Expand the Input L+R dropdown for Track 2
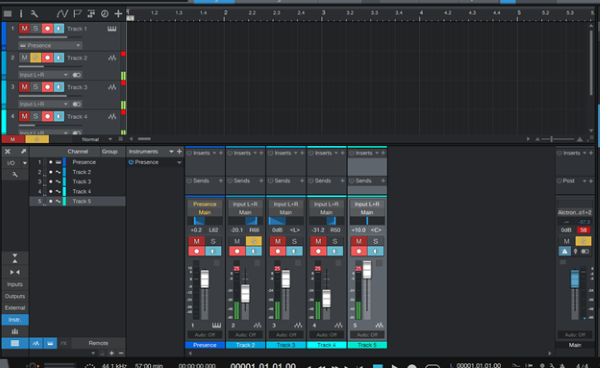The width and height of the screenshot is (600, 368). point(44,75)
